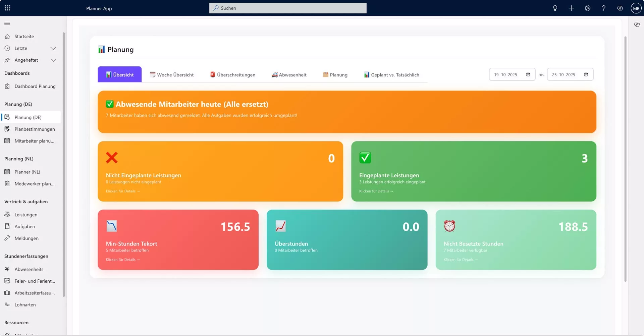Viewport: 644px width, 336px height.
Task: Click the Meldungen wrench icon
Action: point(7,238)
